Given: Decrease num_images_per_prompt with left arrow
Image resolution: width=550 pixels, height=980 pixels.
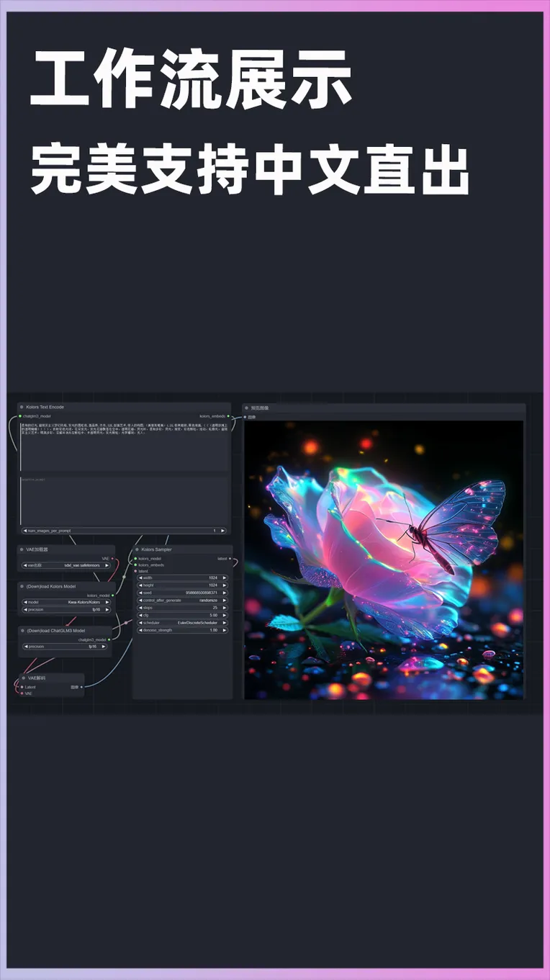Looking at the screenshot, I should 25,531.
